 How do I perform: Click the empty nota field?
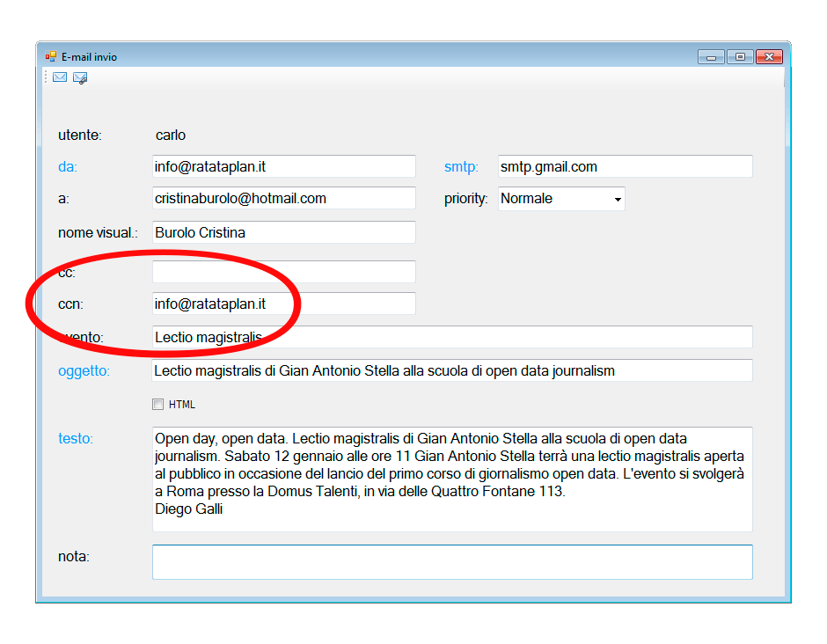point(452,562)
